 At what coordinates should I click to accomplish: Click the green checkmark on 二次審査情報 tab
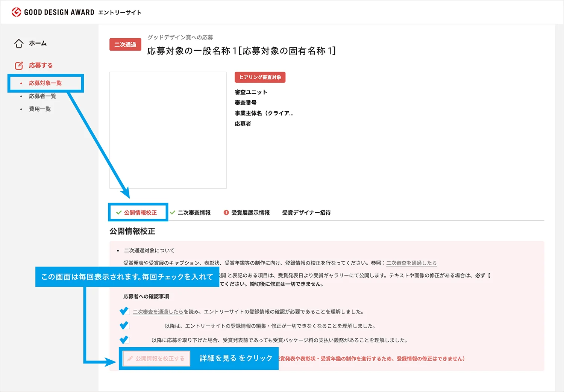(x=173, y=212)
